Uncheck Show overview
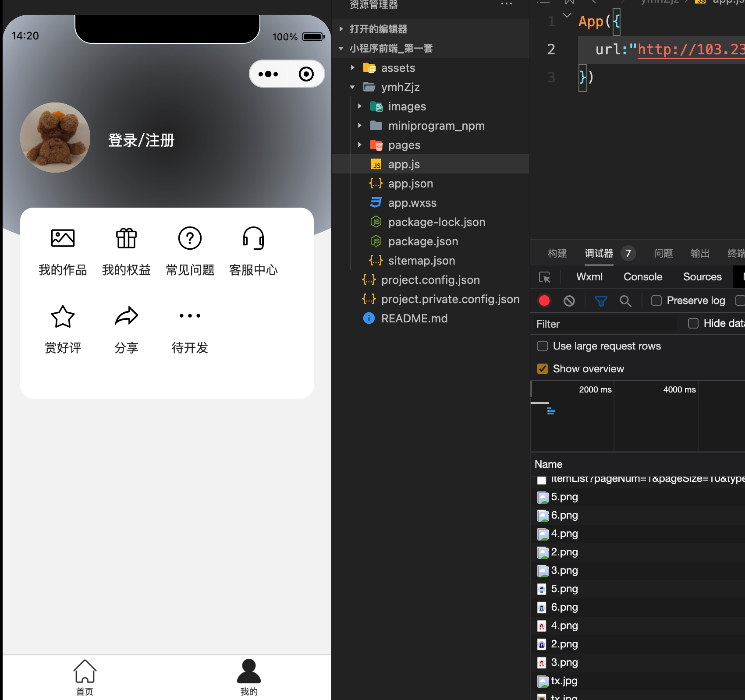 pyautogui.click(x=543, y=369)
